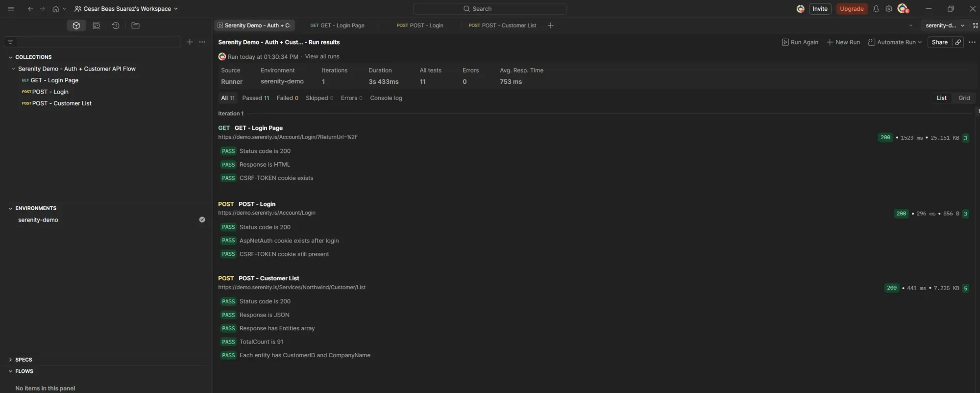980x393 pixels.
Task: Open a new tab with plus icon
Action: (x=551, y=25)
